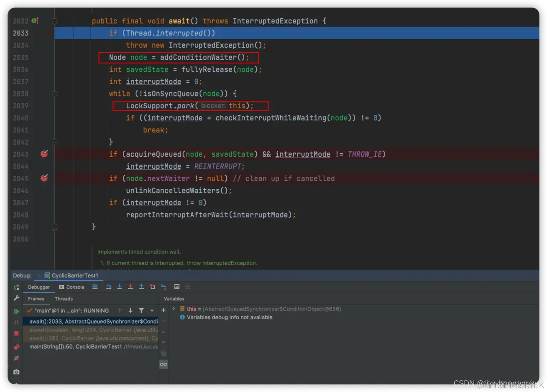This screenshot has height=392, width=547.
Task: Open the Evaluate Expression calculator icon
Action: click(x=177, y=287)
